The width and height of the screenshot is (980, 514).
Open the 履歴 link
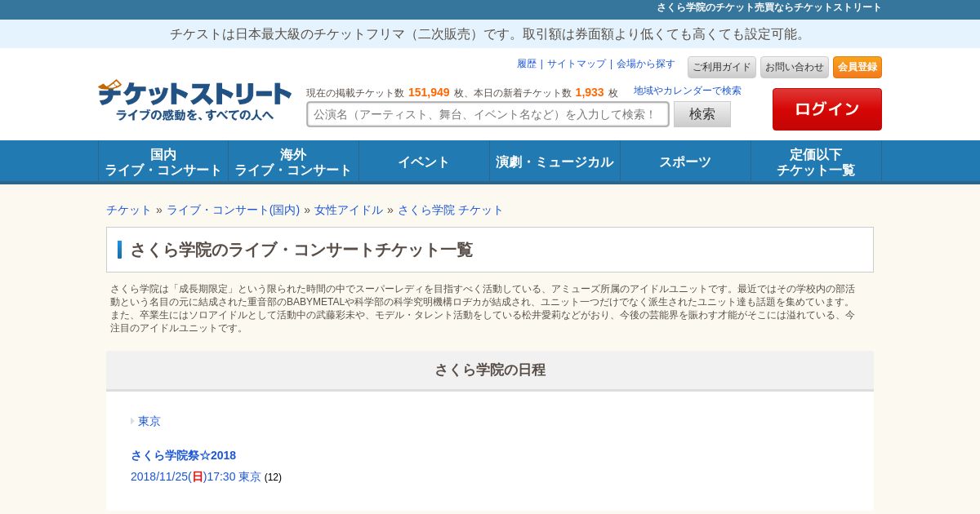click(x=527, y=64)
